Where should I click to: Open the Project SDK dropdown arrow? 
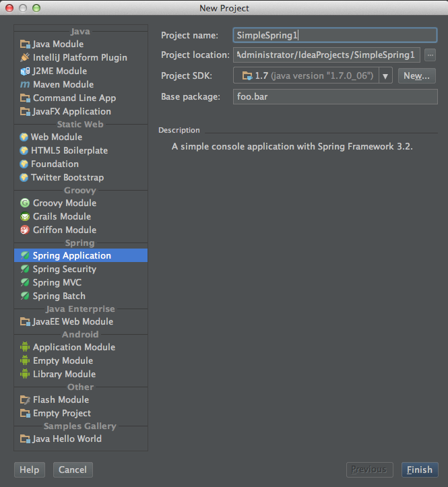pyautogui.click(x=385, y=76)
